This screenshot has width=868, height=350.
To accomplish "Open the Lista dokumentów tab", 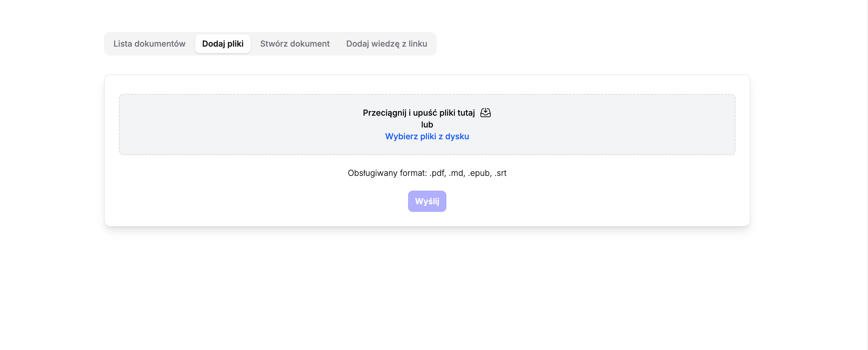I will [x=149, y=44].
